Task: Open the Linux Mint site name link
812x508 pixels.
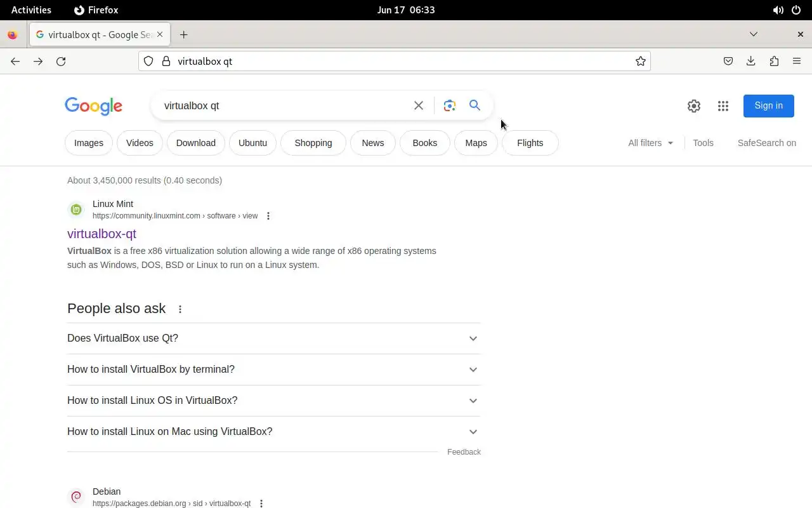Action: click(113, 204)
